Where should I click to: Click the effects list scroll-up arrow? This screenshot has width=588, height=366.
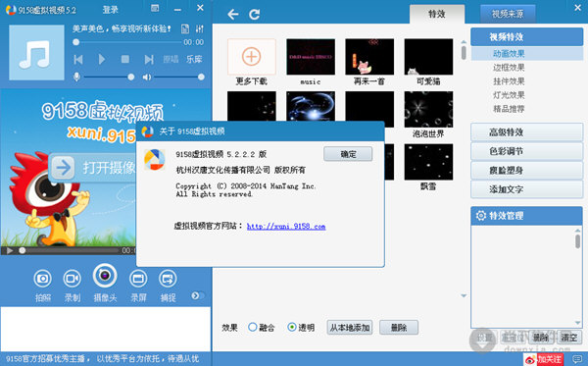464,41
